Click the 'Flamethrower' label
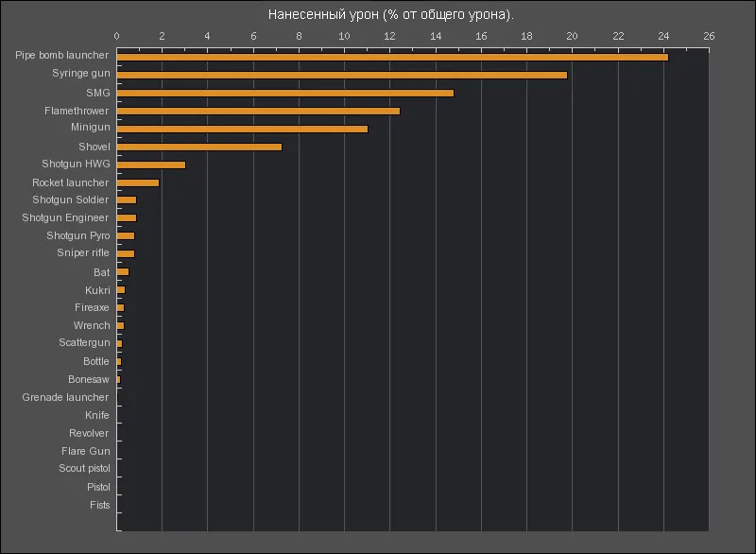The image size is (756, 554). click(x=77, y=111)
